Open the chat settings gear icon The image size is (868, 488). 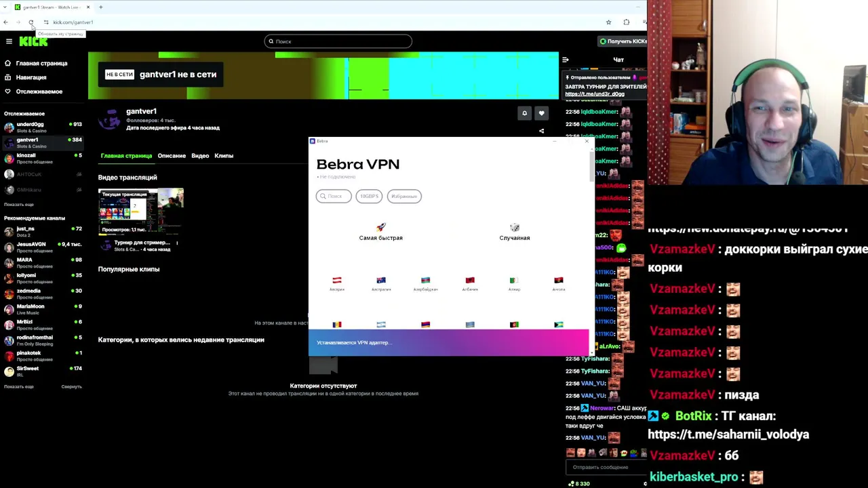point(645,484)
